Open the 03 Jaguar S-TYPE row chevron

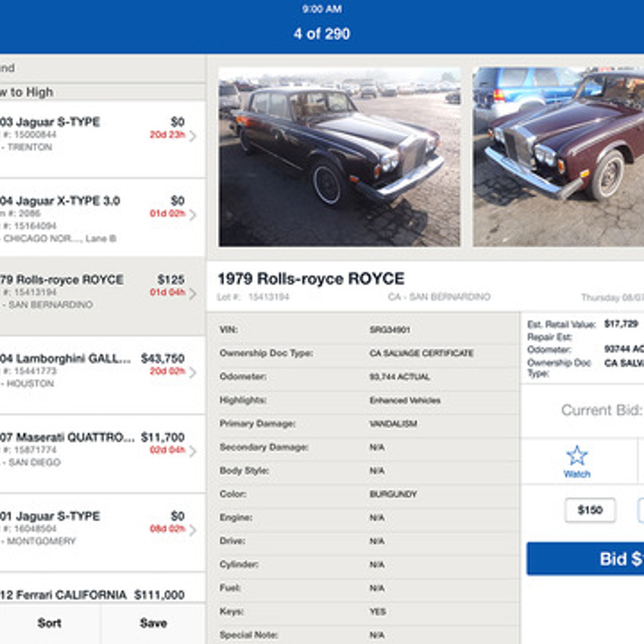point(193,136)
